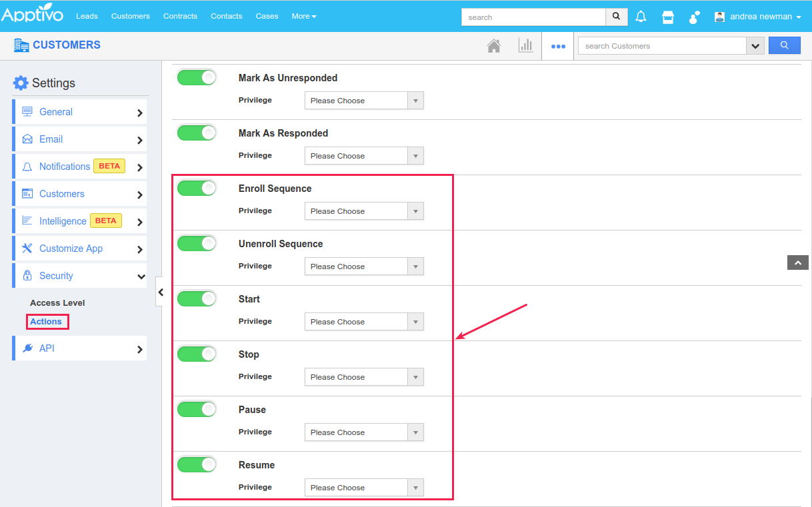This screenshot has height=507, width=812.
Task: Expand the Notifications settings section
Action: [x=80, y=167]
